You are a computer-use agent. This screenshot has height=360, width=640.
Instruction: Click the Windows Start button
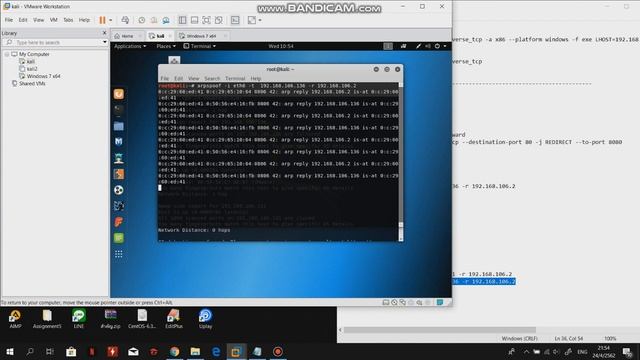point(10,351)
